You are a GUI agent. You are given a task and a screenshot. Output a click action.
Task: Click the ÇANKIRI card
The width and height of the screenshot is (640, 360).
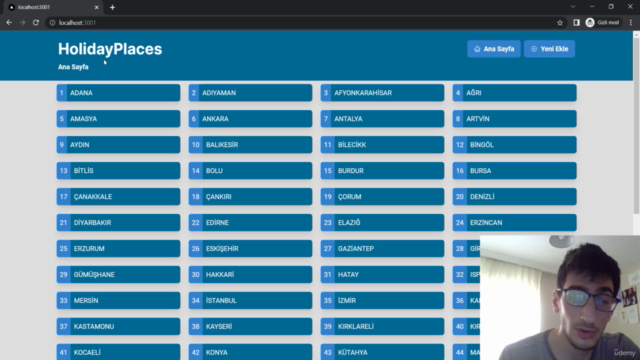click(x=250, y=197)
